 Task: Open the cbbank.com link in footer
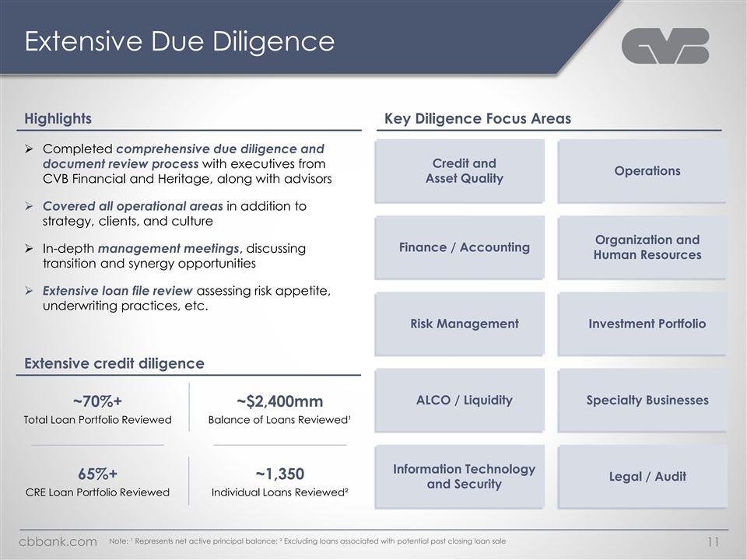point(58,541)
